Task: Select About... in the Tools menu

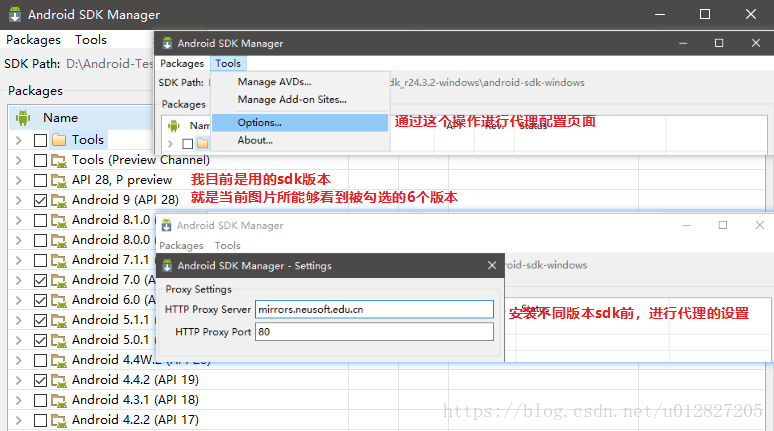Action: [255, 140]
